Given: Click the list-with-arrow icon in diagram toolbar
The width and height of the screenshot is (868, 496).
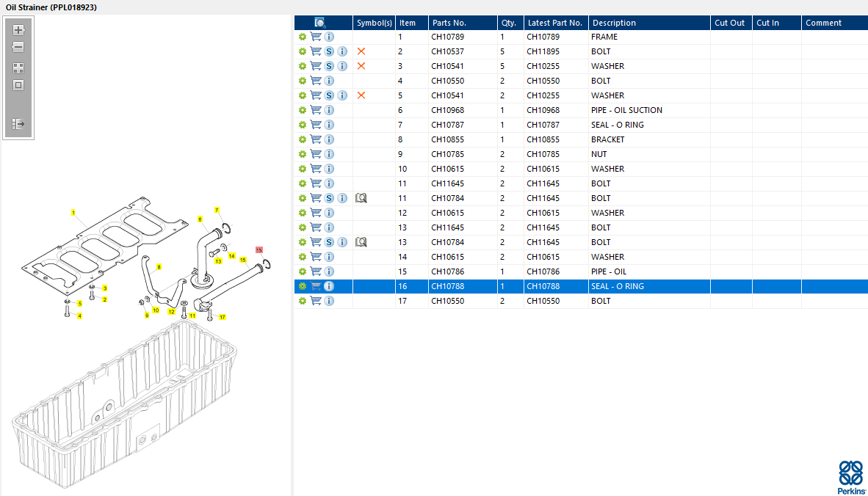Looking at the screenshot, I should [18, 124].
